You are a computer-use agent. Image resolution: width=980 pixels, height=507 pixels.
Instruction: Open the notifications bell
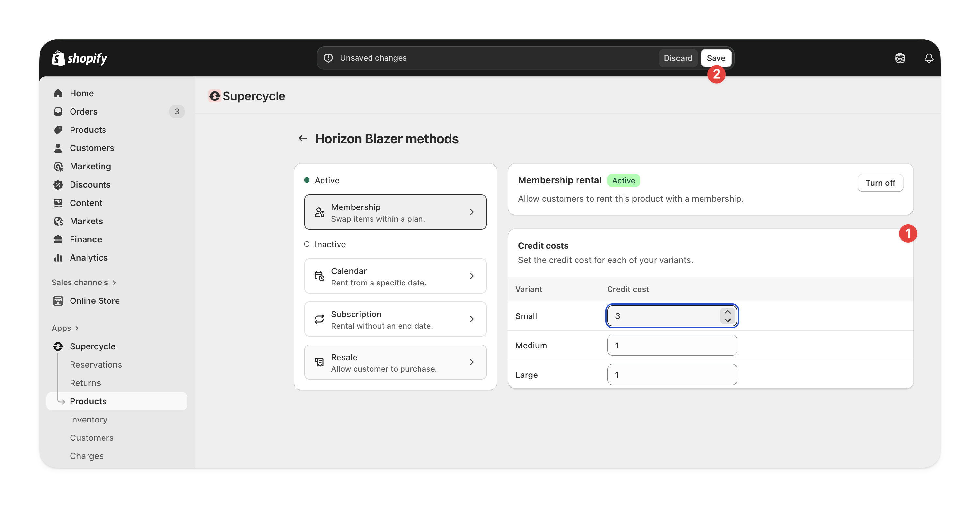(x=929, y=58)
